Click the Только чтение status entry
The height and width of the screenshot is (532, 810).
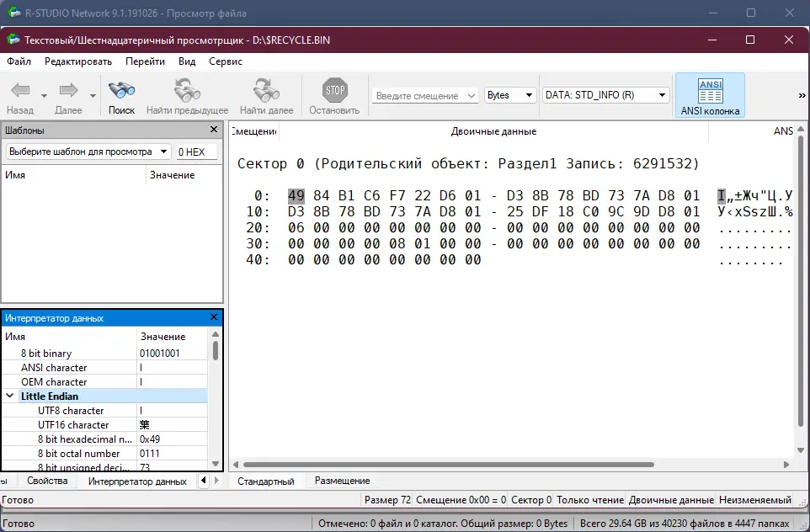(x=590, y=500)
